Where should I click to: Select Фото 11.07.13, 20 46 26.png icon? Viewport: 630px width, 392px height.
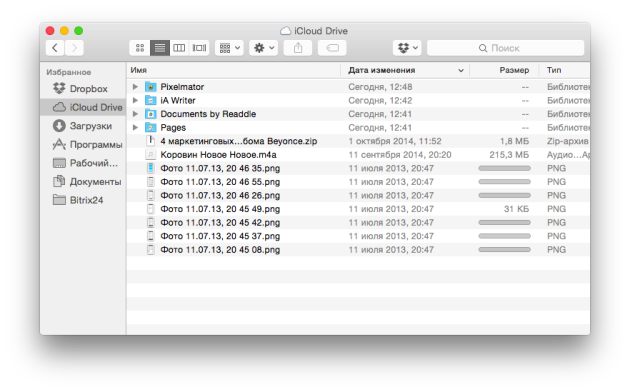[x=151, y=196]
